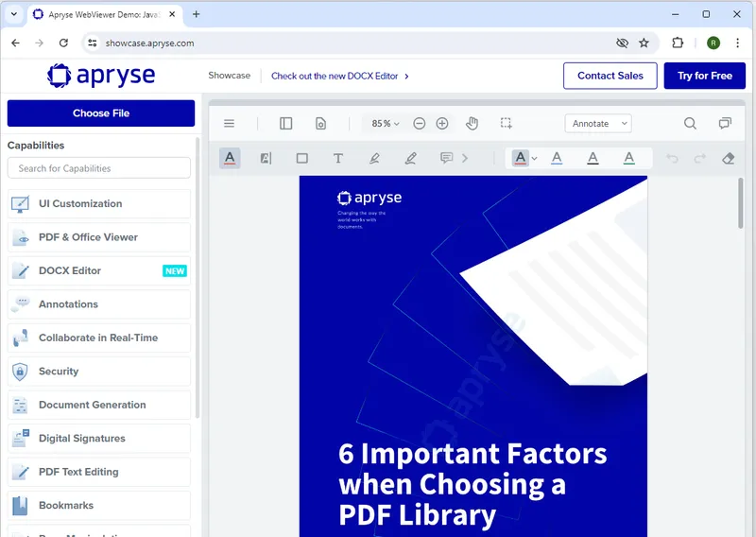Click the eye-slash tracking icon in address bar
Screen dimensions: 756x537
click(622, 43)
